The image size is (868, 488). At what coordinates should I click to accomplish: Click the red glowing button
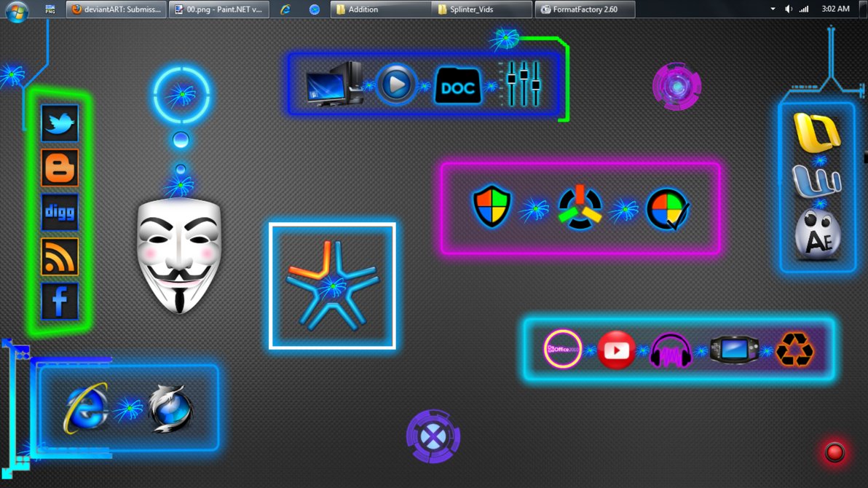tap(835, 452)
